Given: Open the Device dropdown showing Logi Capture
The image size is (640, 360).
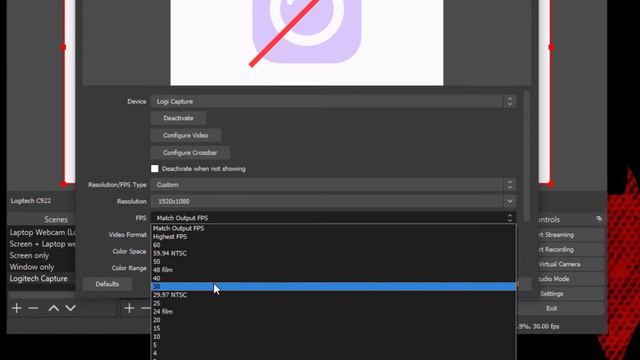Looking at the screenshot, I should [x=333, y=101].
